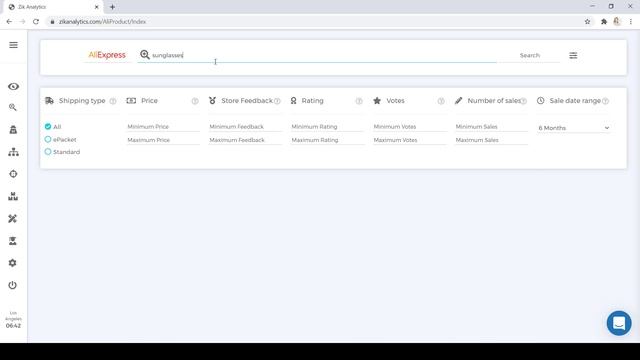The height and width of the screenshot is (360, 640).
Task: Click help icon next to Number of sales
Action: pos(523,101)
